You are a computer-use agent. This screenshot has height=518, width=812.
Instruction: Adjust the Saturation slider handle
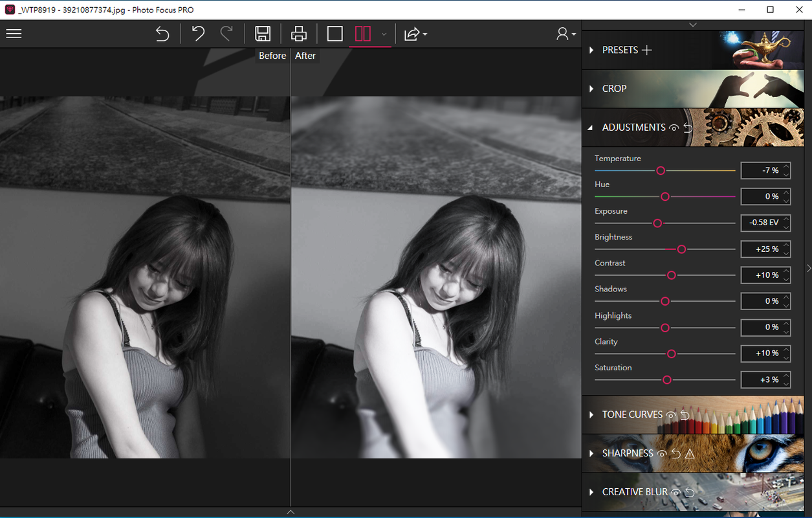(x=667, y=380)
